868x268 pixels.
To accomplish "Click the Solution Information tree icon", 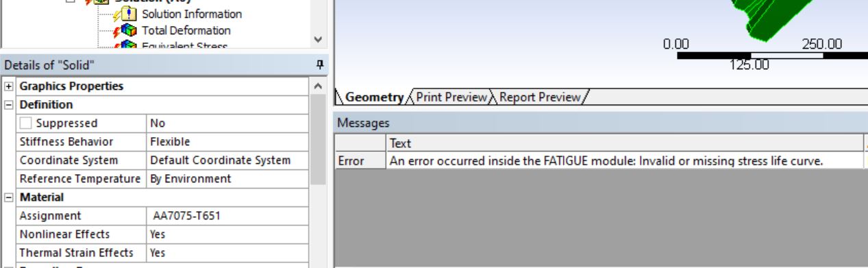I will [129, 14].
